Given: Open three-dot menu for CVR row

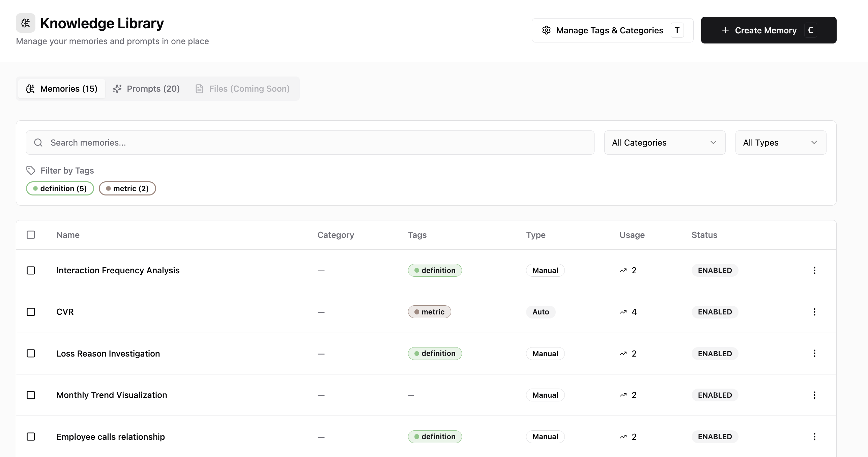Looking at the screenshot, I should [x=814, y=312].
